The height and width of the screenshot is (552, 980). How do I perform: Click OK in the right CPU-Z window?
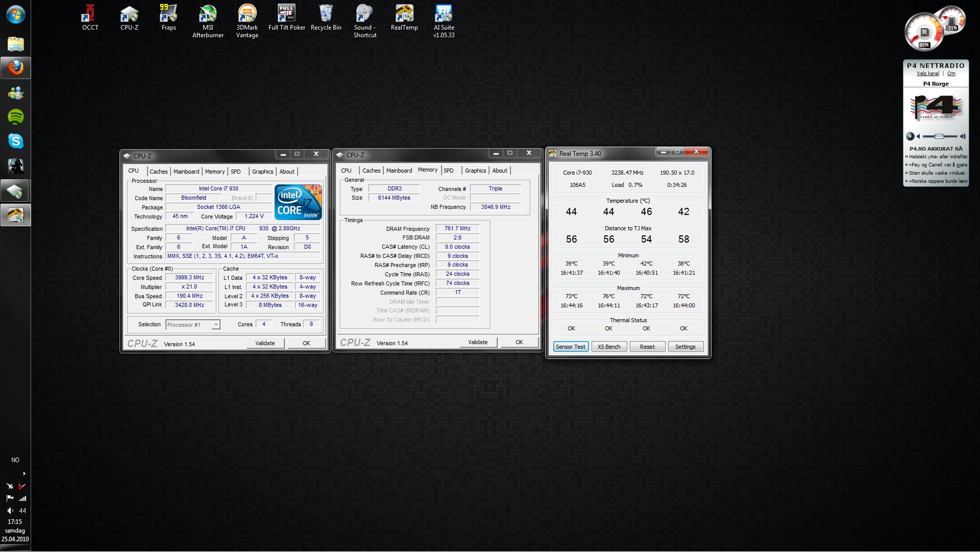519,342
